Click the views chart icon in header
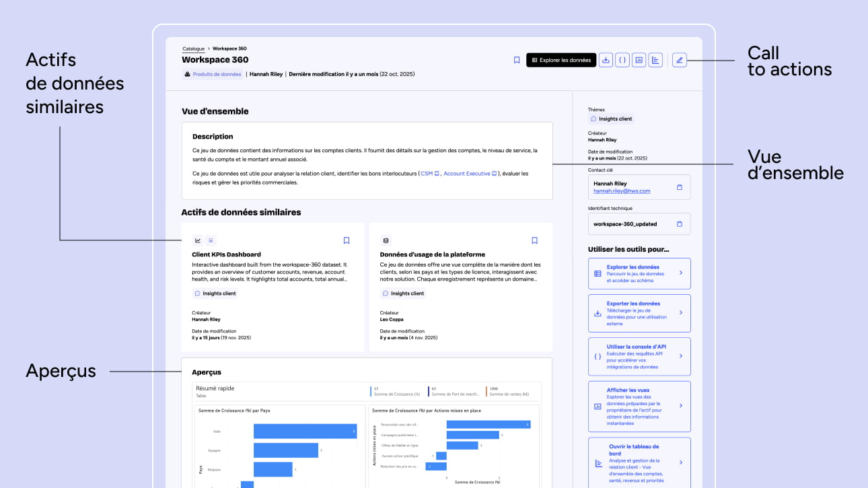Viewport: 868px width, 488px height. [639, 60]
